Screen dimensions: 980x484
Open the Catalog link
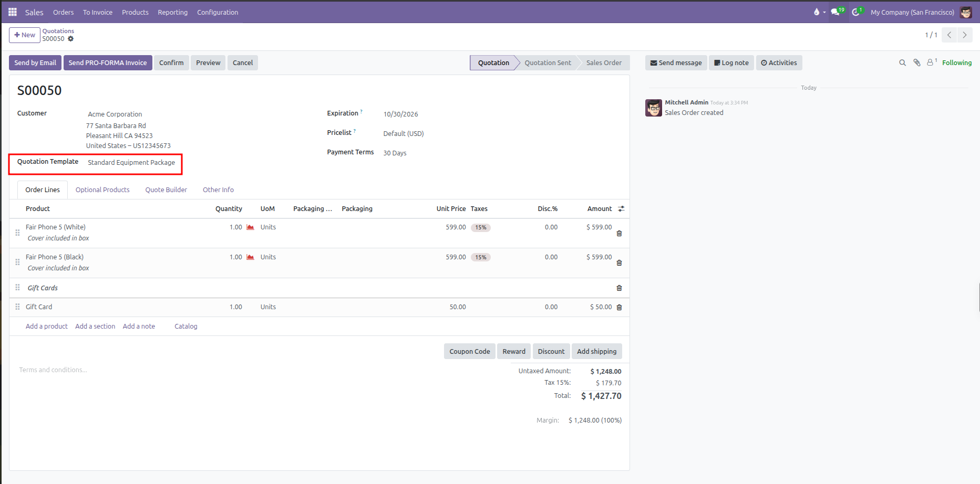[186, 327]
